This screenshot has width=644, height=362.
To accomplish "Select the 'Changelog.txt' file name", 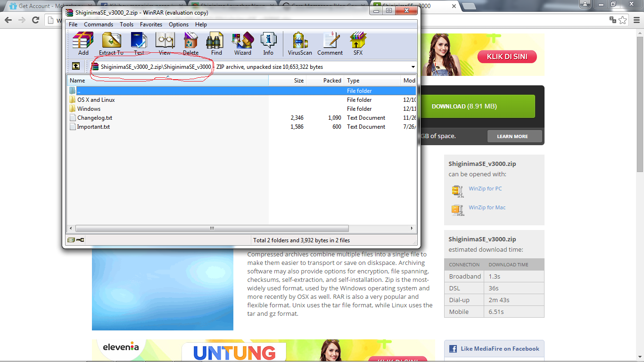I will click(x=95, y=118).
